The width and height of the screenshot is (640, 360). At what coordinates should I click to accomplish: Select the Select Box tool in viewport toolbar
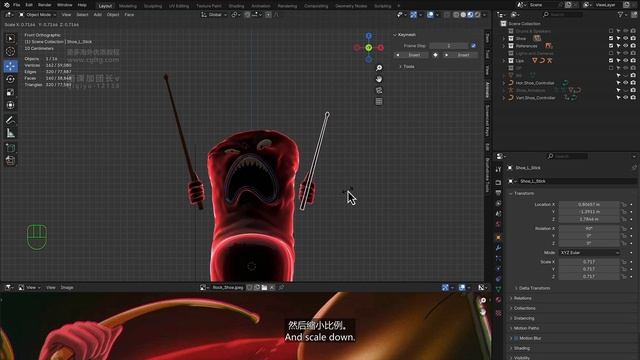pos(11,38)
